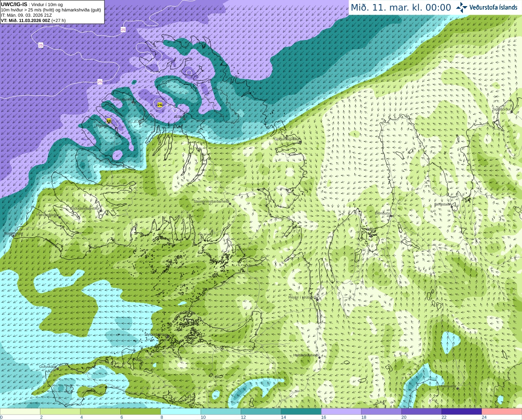Select the 0–2 m/s palest legend swatch
The height and width of the screenshot is (420, 522).
[x=20, y=411]
